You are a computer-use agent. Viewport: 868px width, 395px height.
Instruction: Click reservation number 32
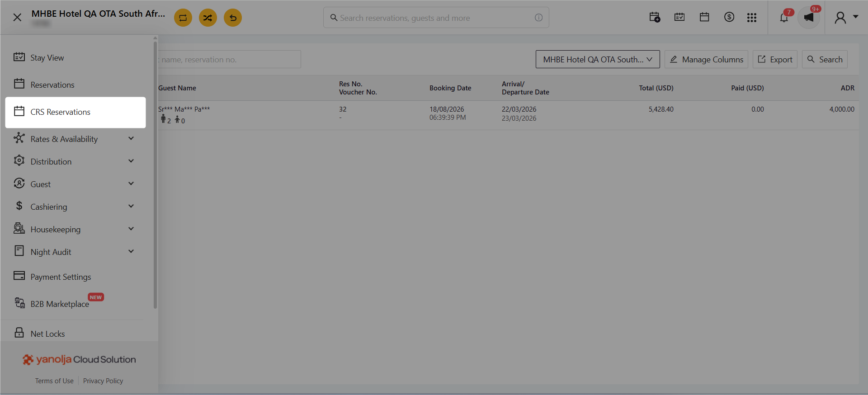[x=343, y=109]
